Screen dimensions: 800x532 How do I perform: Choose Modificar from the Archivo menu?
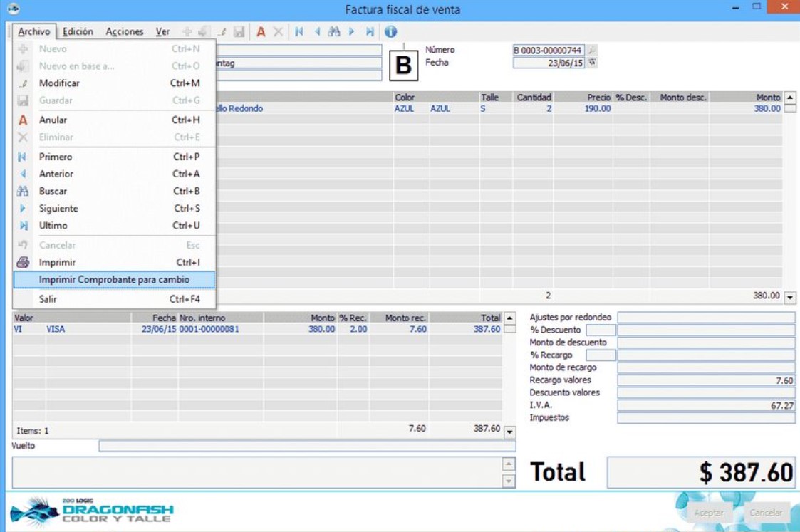click(59, 83)
